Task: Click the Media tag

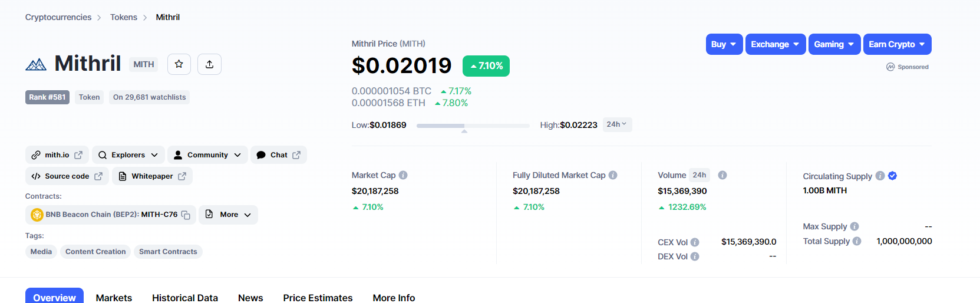Action: 41,252
